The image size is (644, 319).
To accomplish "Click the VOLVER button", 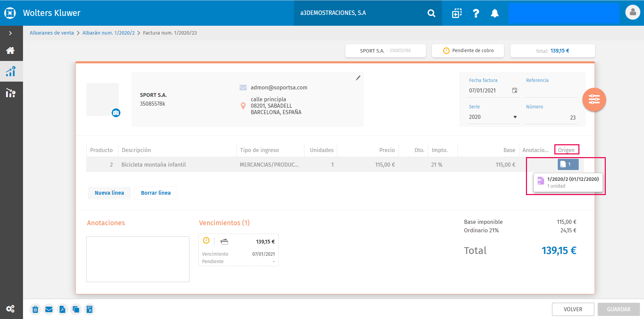I will (x=573, y=309).
